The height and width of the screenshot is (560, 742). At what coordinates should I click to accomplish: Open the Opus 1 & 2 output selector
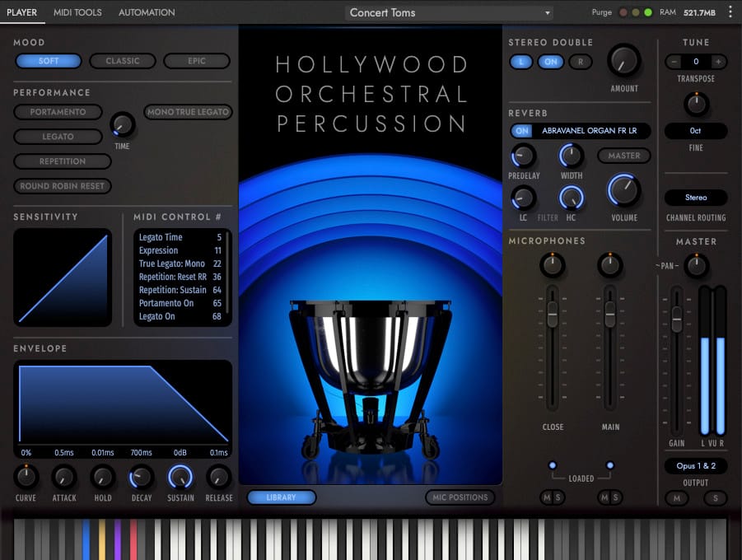[696, 466]
